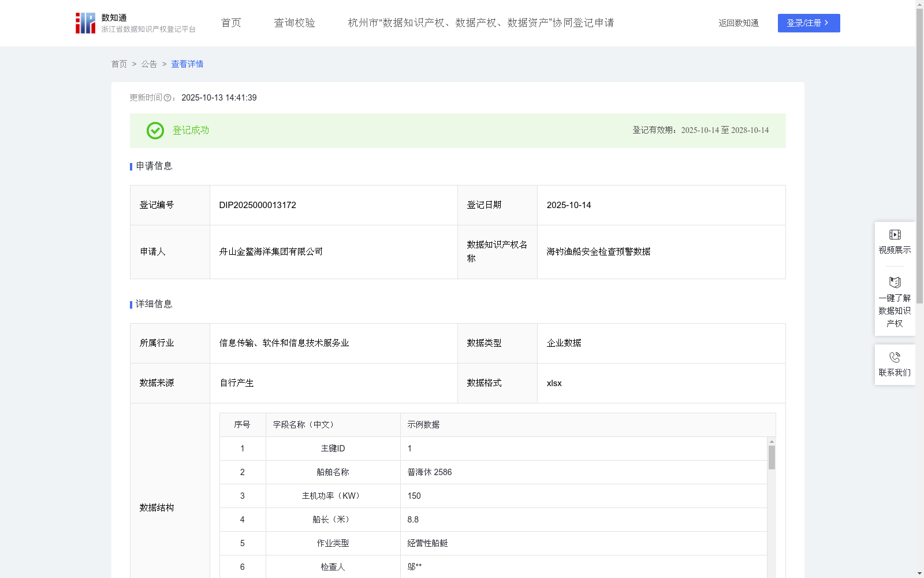Click the page scrollbar up arrow
This screenshot has width=924, height=578.
click(919, 4)
